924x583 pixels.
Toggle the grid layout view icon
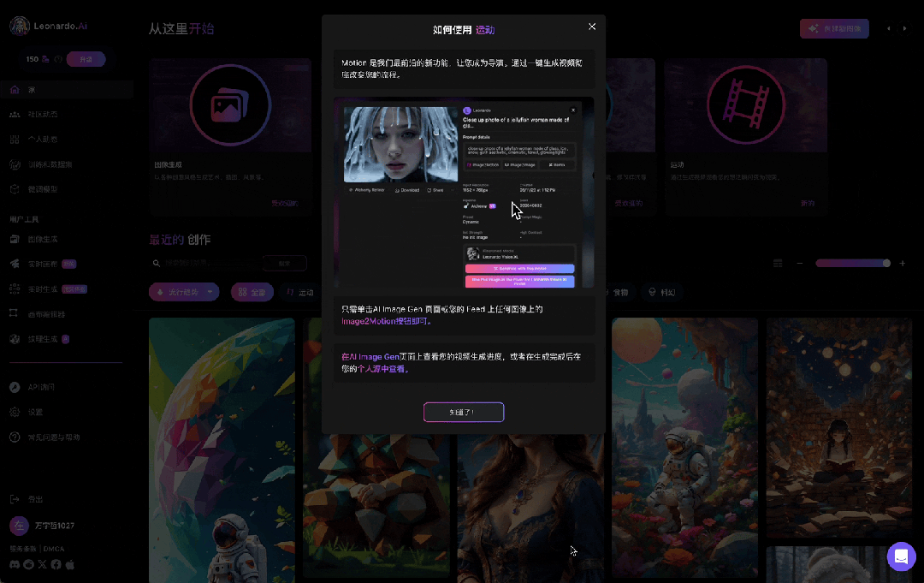click(x=778, y=264)
